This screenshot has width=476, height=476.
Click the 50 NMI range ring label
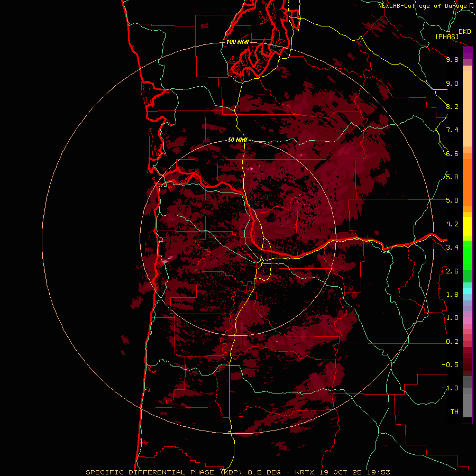click(x=237, y=140)
